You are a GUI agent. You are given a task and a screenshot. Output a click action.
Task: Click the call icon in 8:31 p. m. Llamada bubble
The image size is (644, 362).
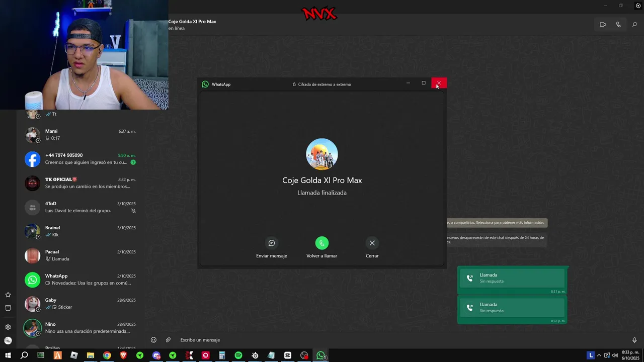click(470, 278)
